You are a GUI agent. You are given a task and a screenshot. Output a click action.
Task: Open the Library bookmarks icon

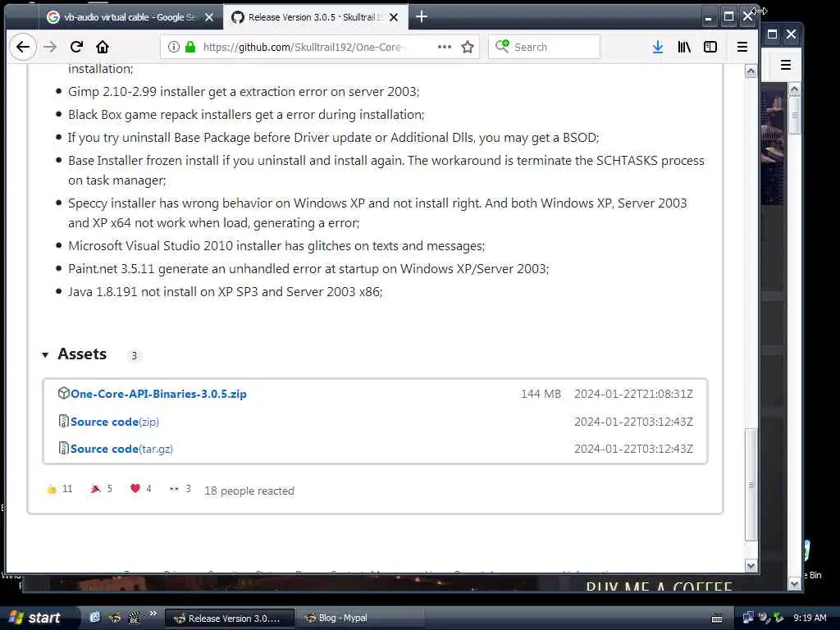click(684, 47)
